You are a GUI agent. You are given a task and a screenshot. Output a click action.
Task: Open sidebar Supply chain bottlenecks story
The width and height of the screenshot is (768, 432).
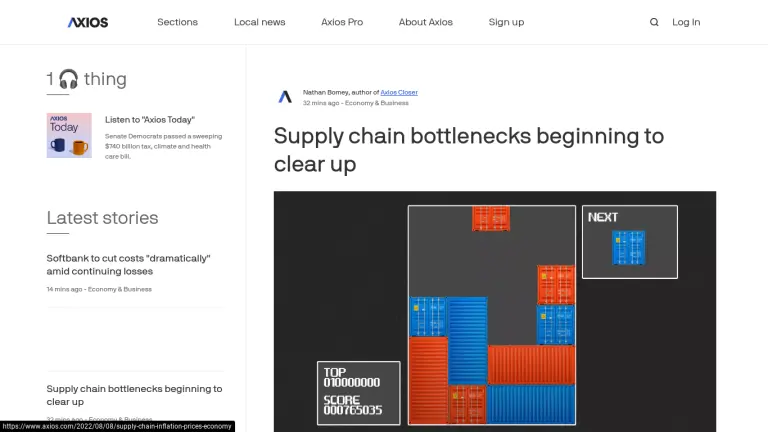[x=134, y=394]
